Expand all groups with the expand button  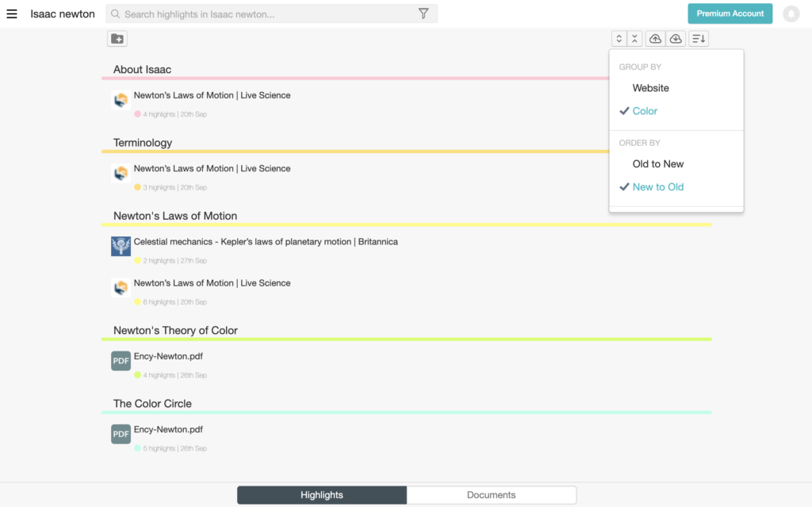619,39
